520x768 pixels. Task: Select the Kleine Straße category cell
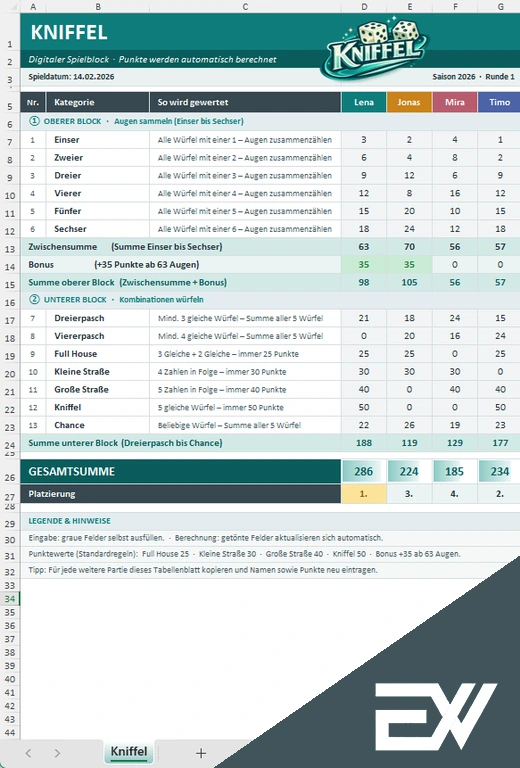click(98, 372)
